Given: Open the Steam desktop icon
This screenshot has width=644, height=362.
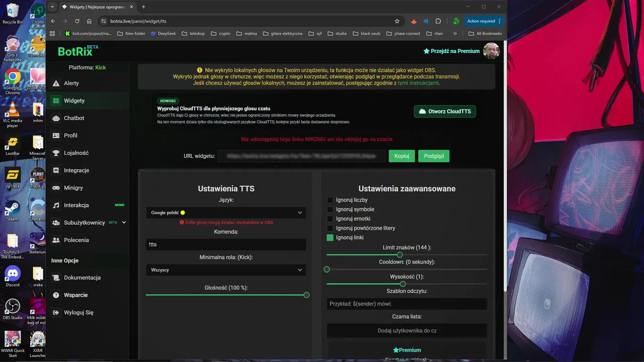Looking at the screenshot, I should [13, 211].
